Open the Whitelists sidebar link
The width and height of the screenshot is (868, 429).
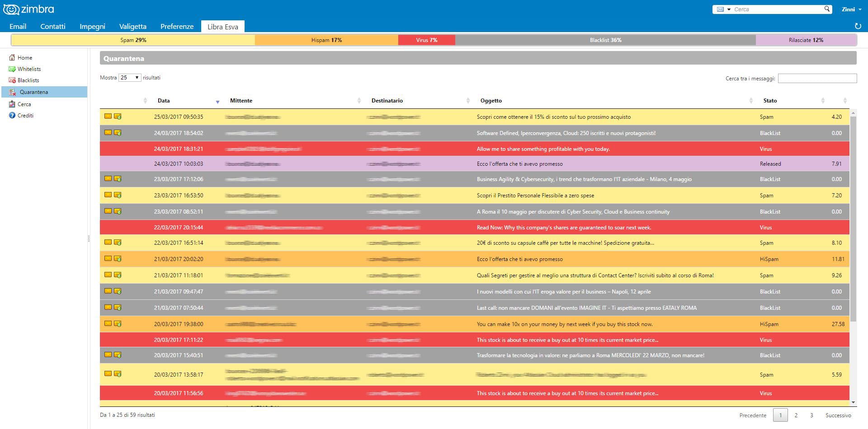tap(29, 69)
